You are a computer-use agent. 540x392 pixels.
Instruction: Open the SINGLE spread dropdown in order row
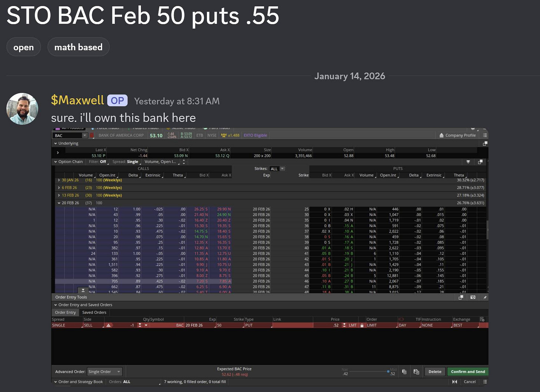67,325
